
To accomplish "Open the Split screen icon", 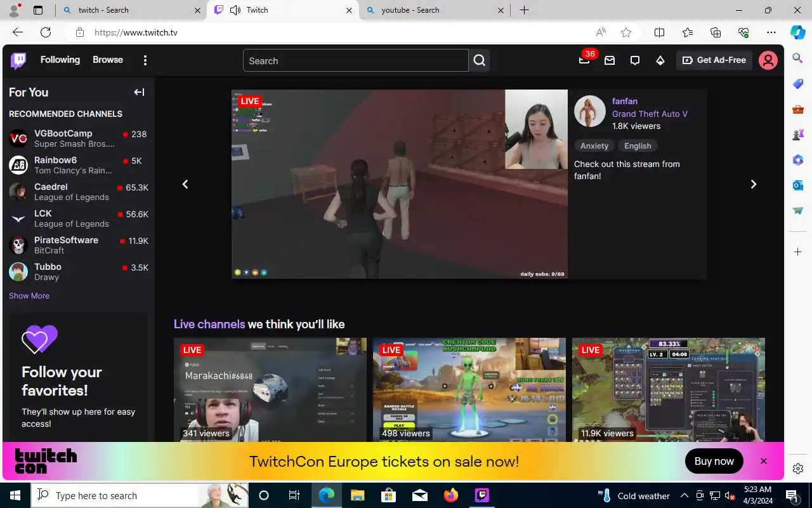I will click(x=660, y=32).
